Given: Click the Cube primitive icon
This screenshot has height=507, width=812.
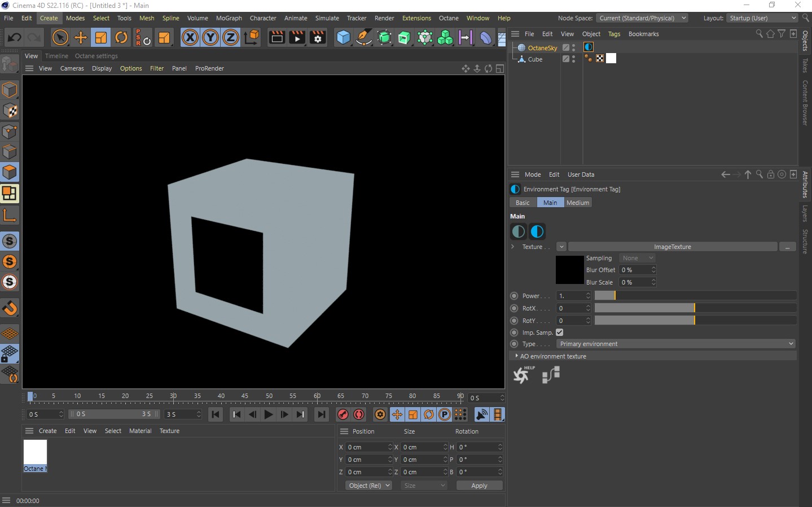Looking at the screenshot, I should (343, 38).
